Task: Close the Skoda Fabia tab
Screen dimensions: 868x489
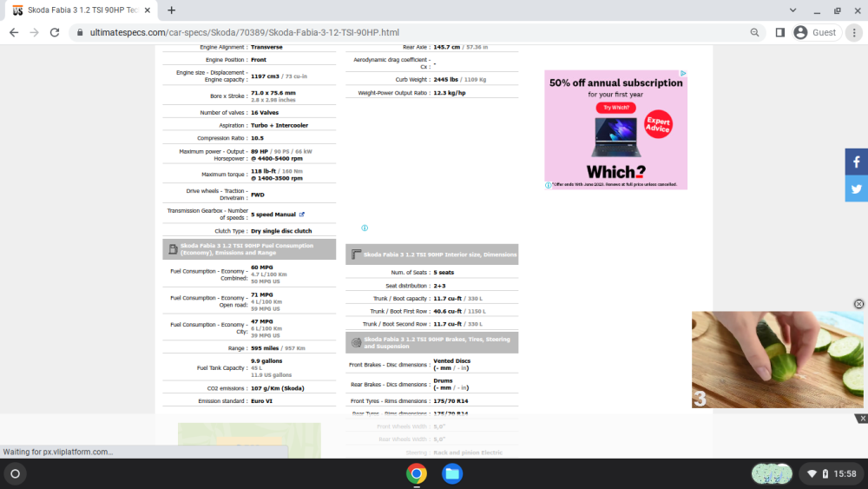Action: (148, 10)
